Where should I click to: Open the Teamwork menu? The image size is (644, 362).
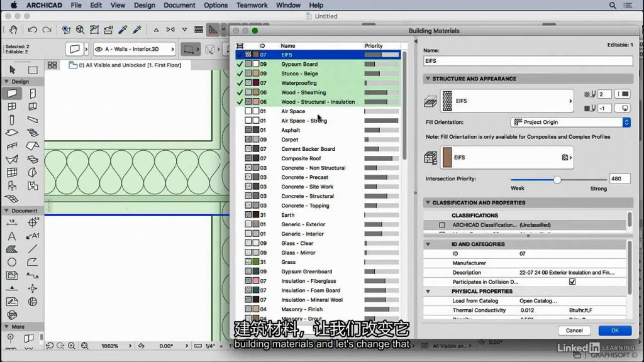click(x=252, y=5)
